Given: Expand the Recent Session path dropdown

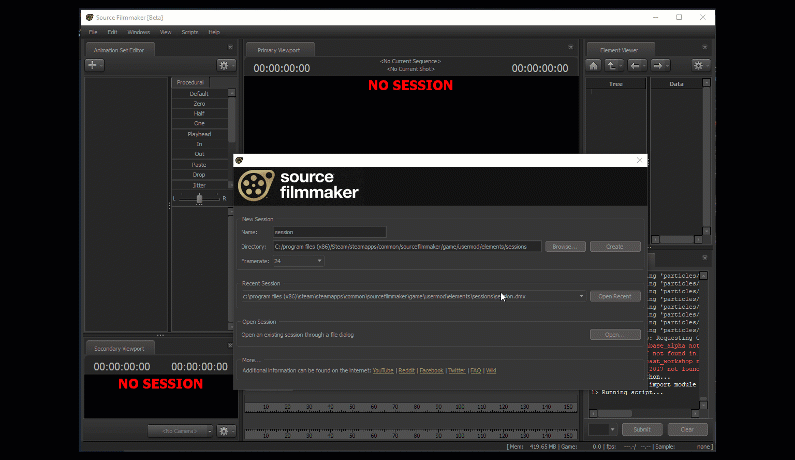Looking at the screenshot, I should [581, 296].
